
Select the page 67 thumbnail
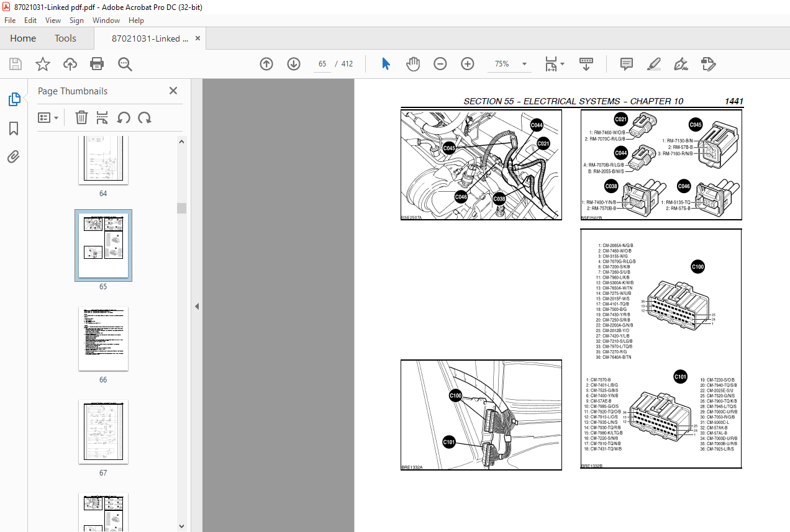click(103, 431)
